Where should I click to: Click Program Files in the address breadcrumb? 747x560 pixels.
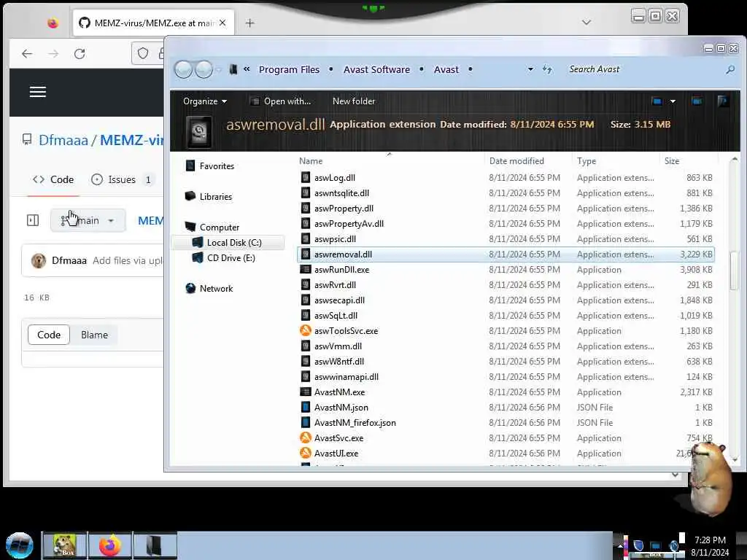click(289, 69)
